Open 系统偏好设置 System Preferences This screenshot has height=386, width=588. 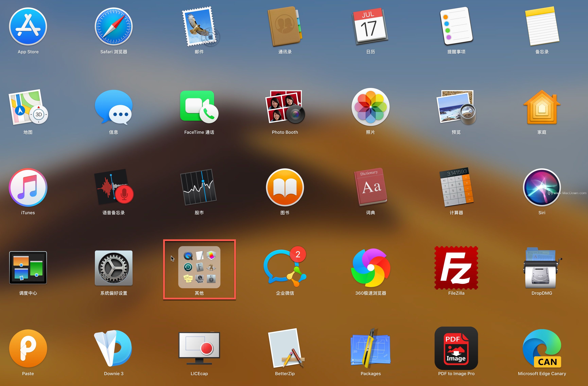point(114,268)
